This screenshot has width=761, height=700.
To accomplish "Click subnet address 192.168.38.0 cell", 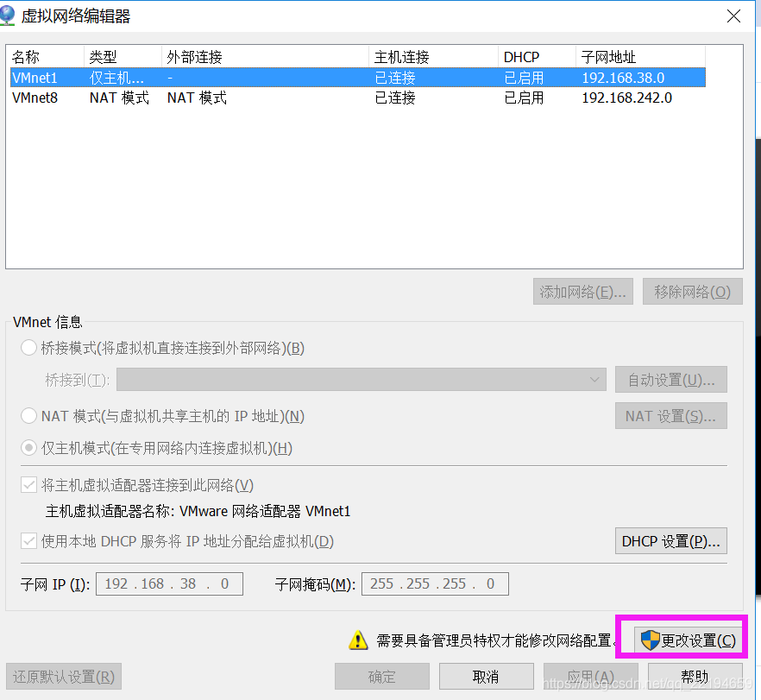I will pyautogui.click(x=623, y=78).
